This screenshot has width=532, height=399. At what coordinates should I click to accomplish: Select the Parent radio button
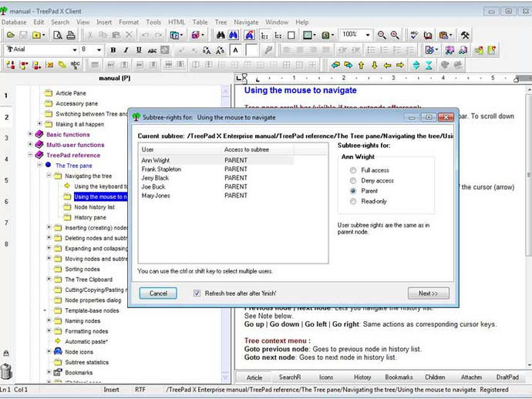[x=353, y=191]
